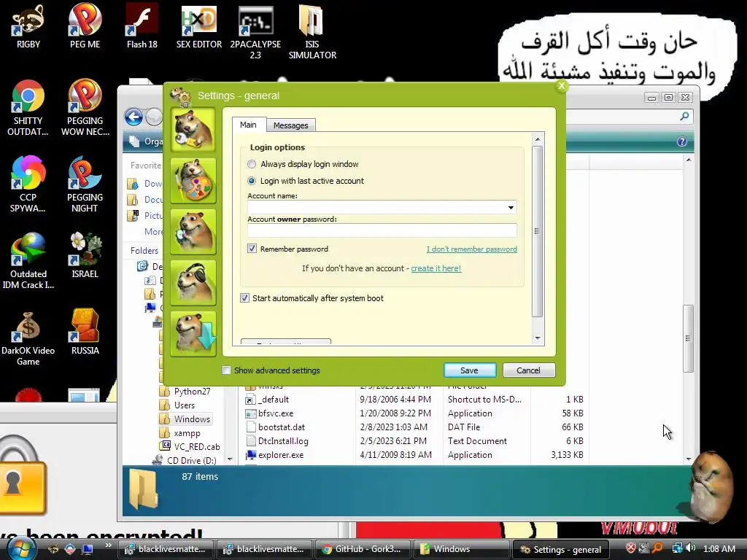Enable Show advanced settings checkbox
The height and width of the screenshot is (560, 747).
[227, 370]
